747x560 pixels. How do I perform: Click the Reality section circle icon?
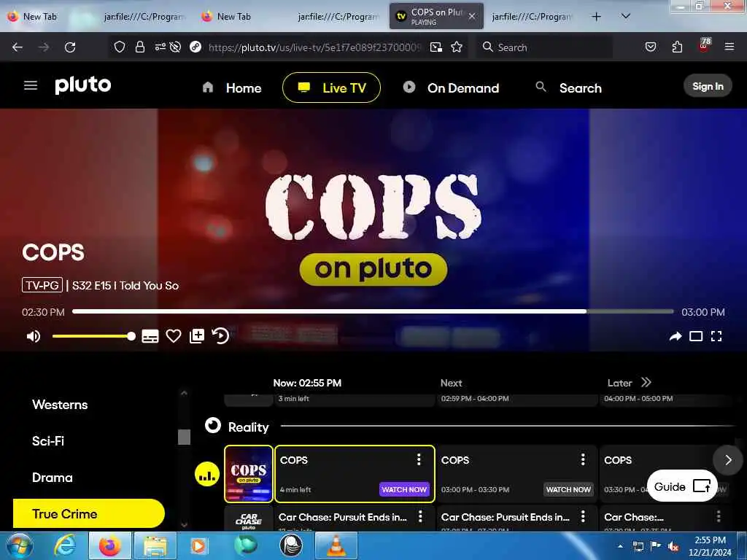point(213,425)
